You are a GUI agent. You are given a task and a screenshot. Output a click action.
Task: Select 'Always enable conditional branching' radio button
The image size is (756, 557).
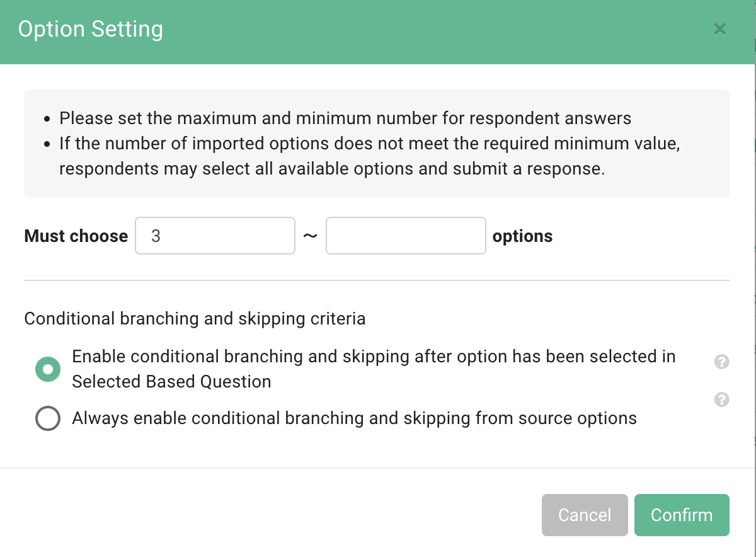point(48,418)
